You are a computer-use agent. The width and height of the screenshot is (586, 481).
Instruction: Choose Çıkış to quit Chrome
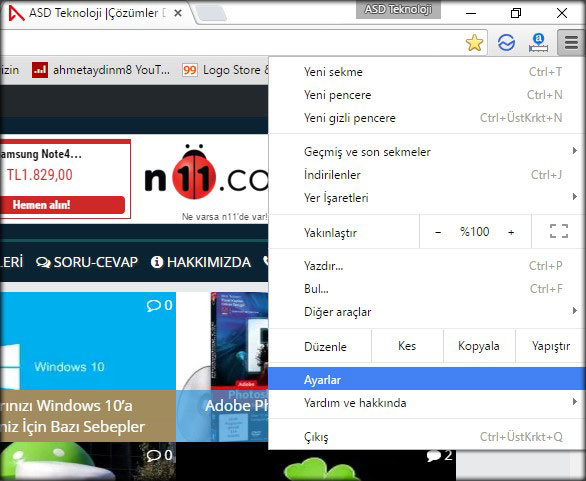[427, 437]
